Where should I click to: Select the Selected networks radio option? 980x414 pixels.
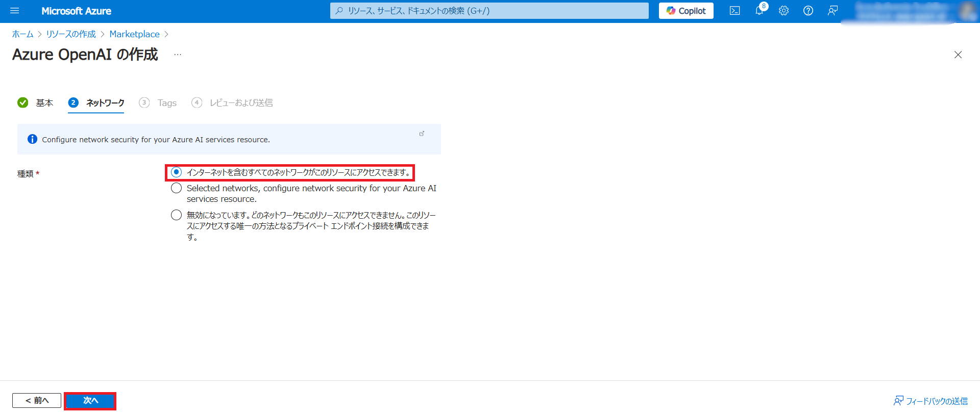(x=176, y=188)
